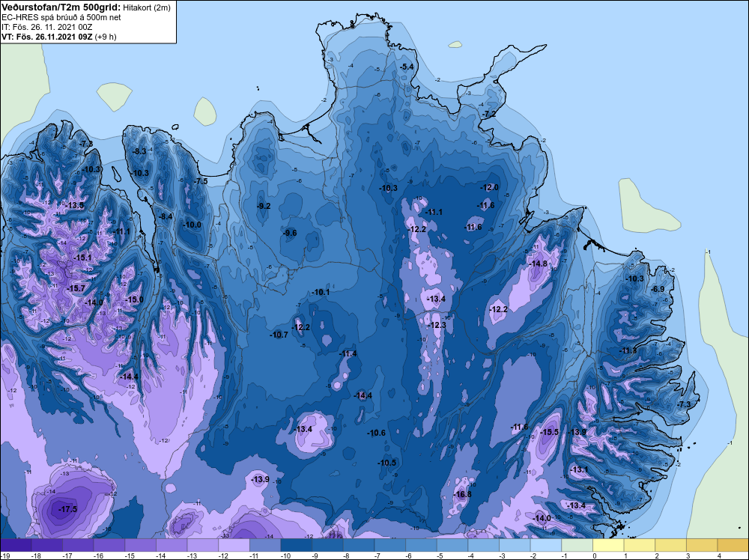Click the -15.0 temperature reading
The width and height of the screenshot is (749, 560).
tap(134, 299)
